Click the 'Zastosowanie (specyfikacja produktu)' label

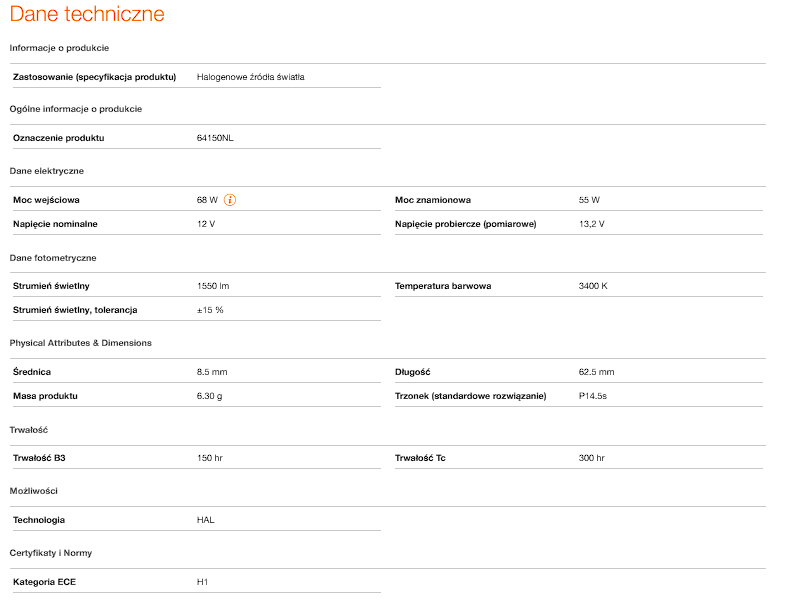[94, 77]
